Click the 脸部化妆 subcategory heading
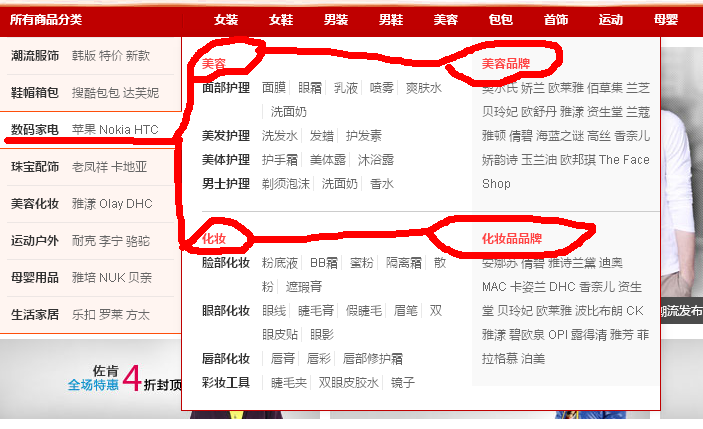The image size is (703, 429). [x=226, y=263]
